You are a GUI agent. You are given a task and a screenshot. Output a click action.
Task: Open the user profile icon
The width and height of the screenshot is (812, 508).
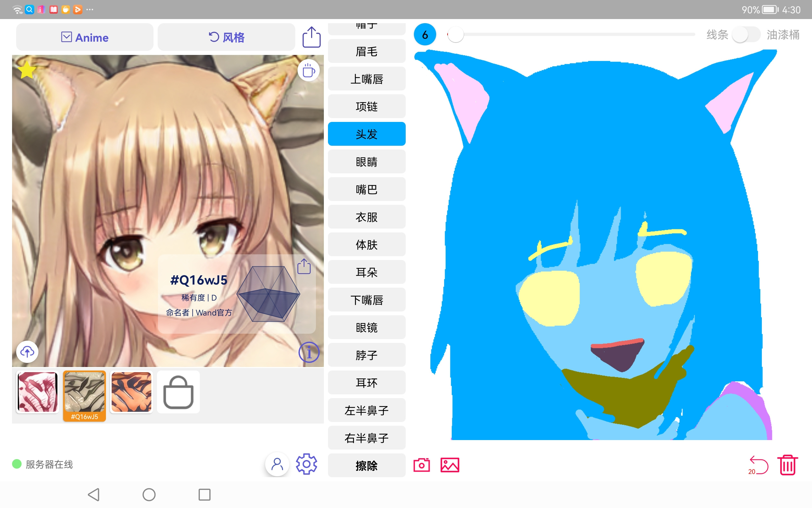[277, 465]
